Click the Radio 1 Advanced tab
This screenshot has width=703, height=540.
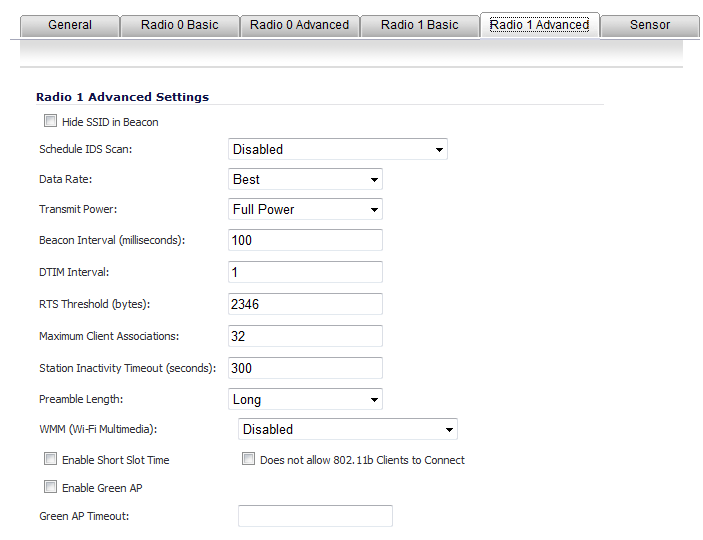[539, 25]
